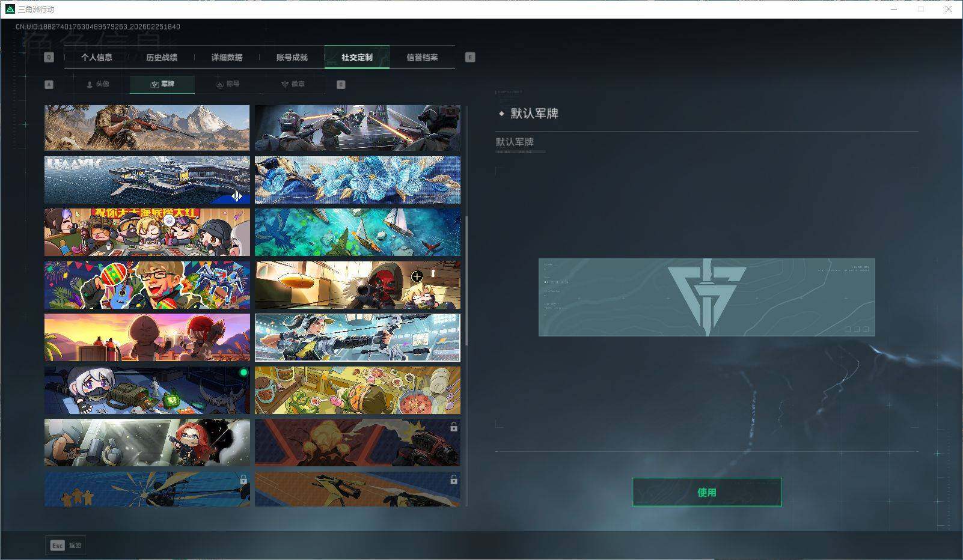Click the Esc 返回 button
This screenshot has width=963, height=560.
point(65,546)
